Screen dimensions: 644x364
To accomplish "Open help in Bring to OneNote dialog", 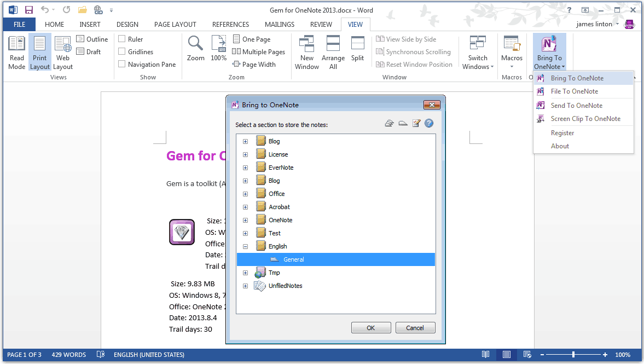I will tap(429, 123).
